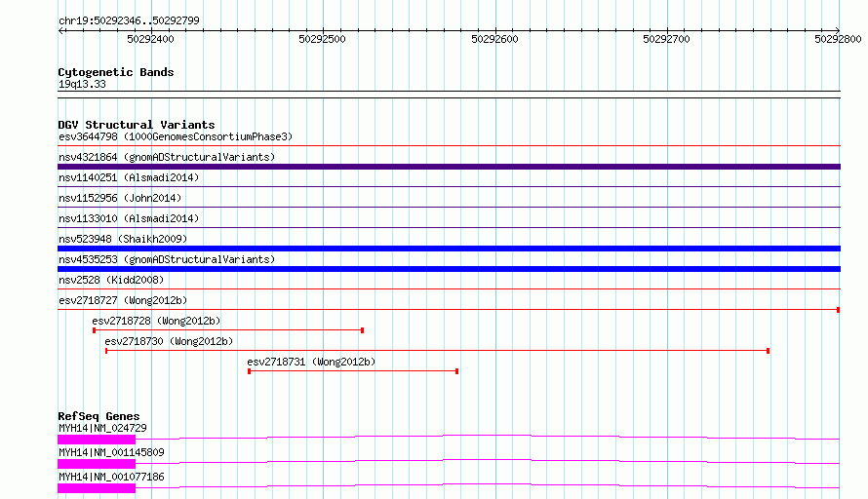Click the esv3644798 1000GenomesConsortiumPhase3 variant label
868x499 pixels.
tap(176, 136)
